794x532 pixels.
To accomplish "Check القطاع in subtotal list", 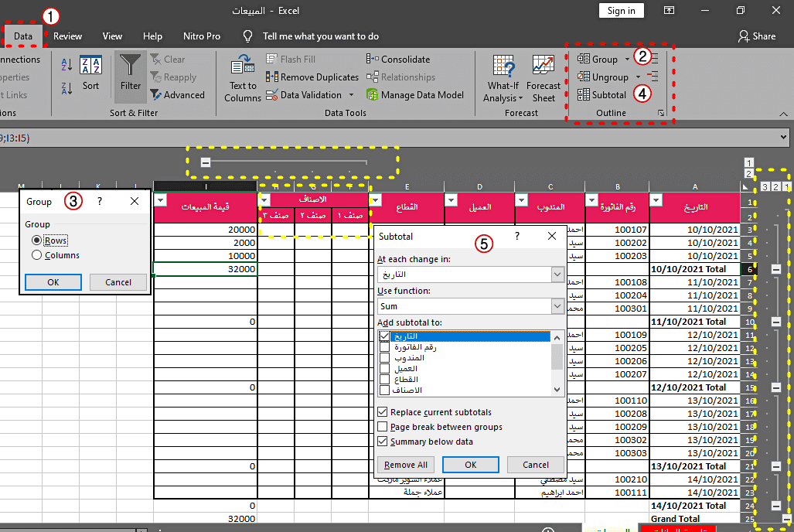I will (x=384, y=380).
